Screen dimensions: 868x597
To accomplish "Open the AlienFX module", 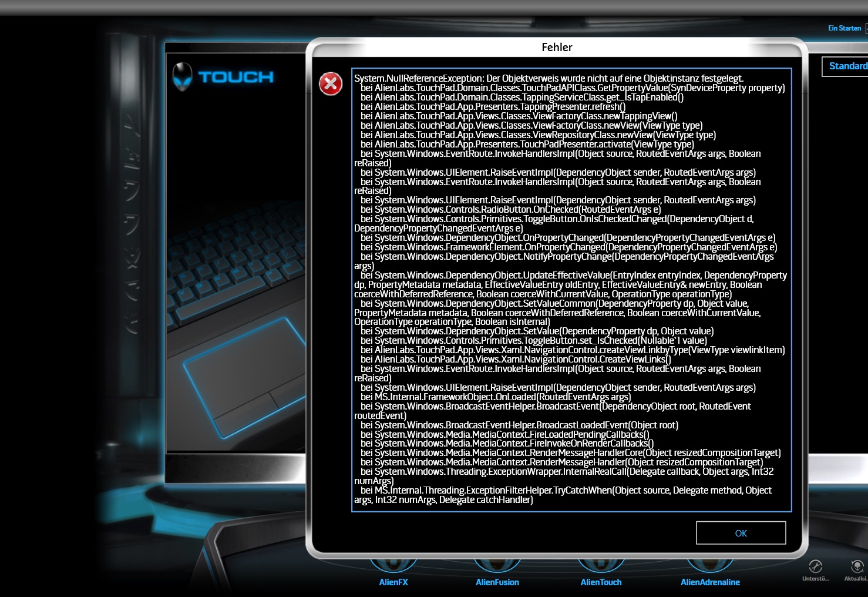I will coord(393,582).
